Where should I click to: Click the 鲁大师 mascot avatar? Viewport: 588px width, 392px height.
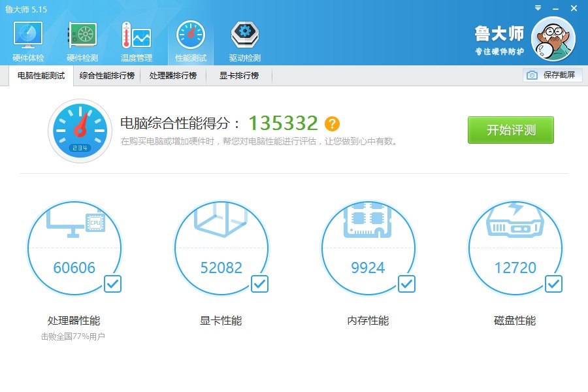click(x=553, y=39)
